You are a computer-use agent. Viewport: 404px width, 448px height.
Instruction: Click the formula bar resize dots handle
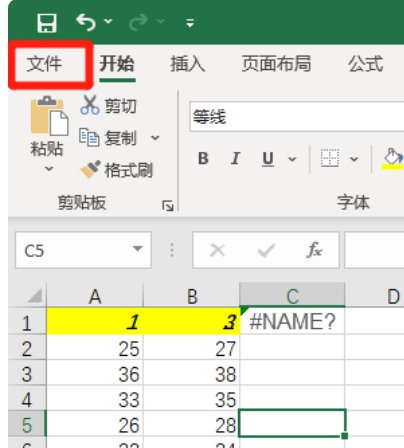172,250
